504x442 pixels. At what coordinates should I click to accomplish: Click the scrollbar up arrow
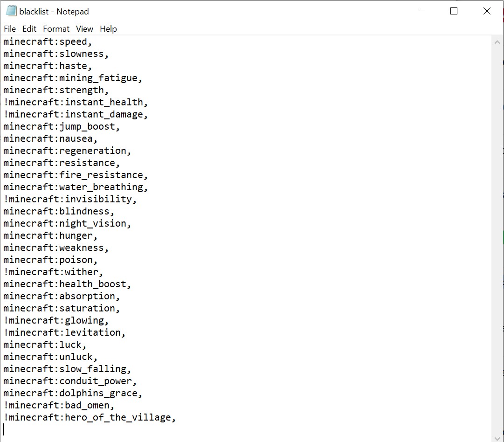coord(497,42)
